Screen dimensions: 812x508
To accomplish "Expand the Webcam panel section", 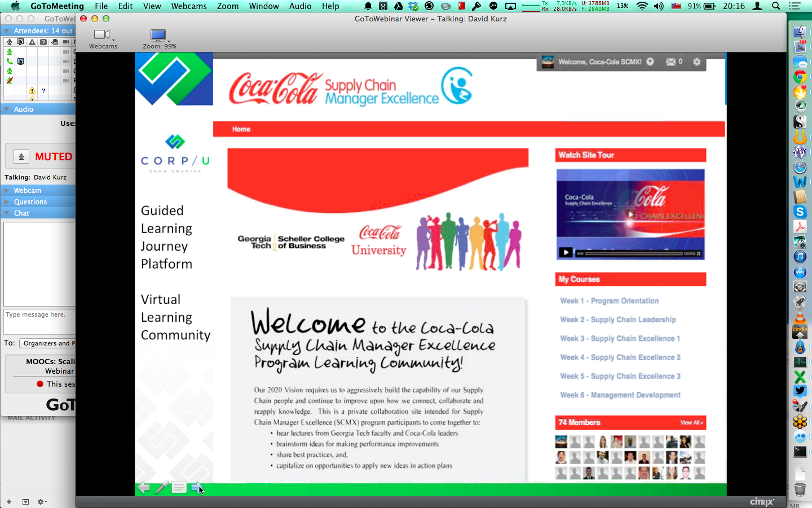I will [7, 190].
